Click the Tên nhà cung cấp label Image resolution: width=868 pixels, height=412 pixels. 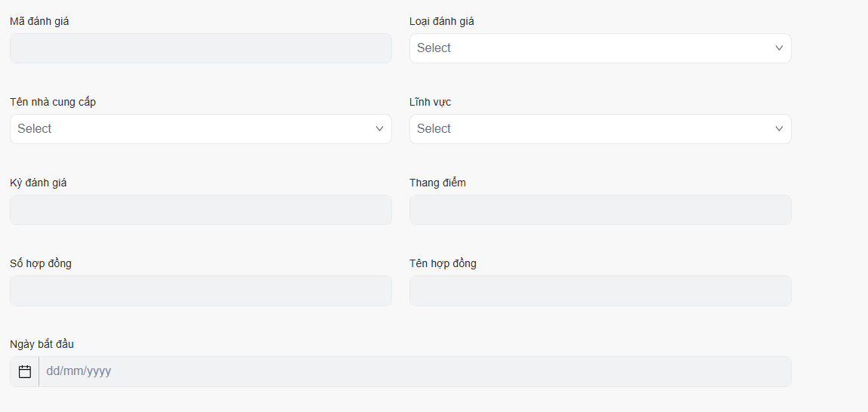click(x=53, y=102)
